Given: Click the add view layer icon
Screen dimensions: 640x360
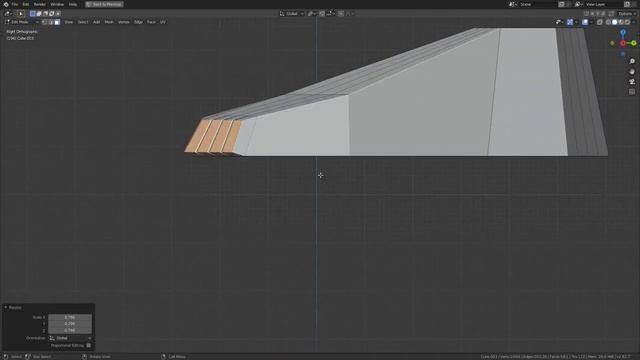Looking at the screenshot, I should point(627,4).
